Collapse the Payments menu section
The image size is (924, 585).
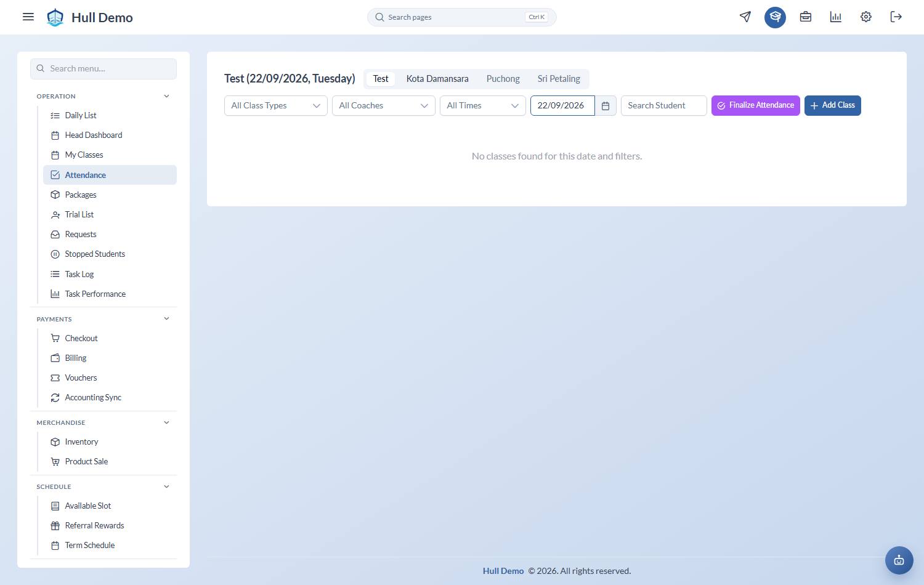[x=166, y=318]
